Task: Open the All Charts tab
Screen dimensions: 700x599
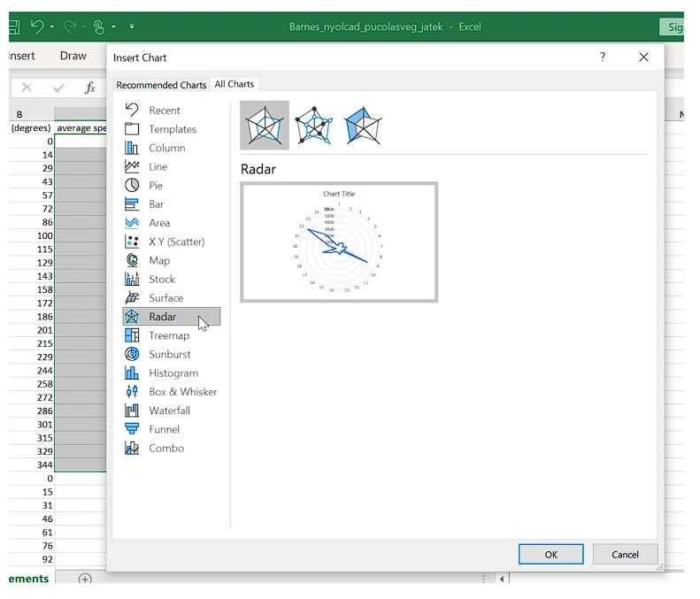Action: click(x=235, y=84)
